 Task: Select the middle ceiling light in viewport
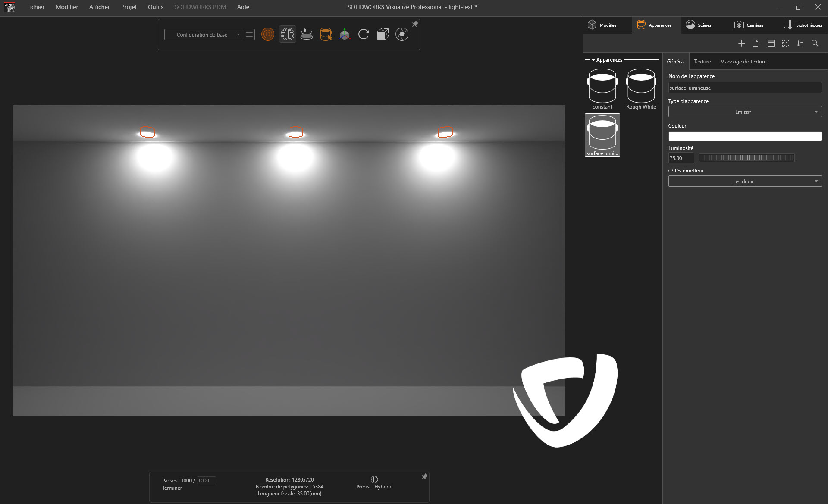pyautogui.click(x=295, y=132)
